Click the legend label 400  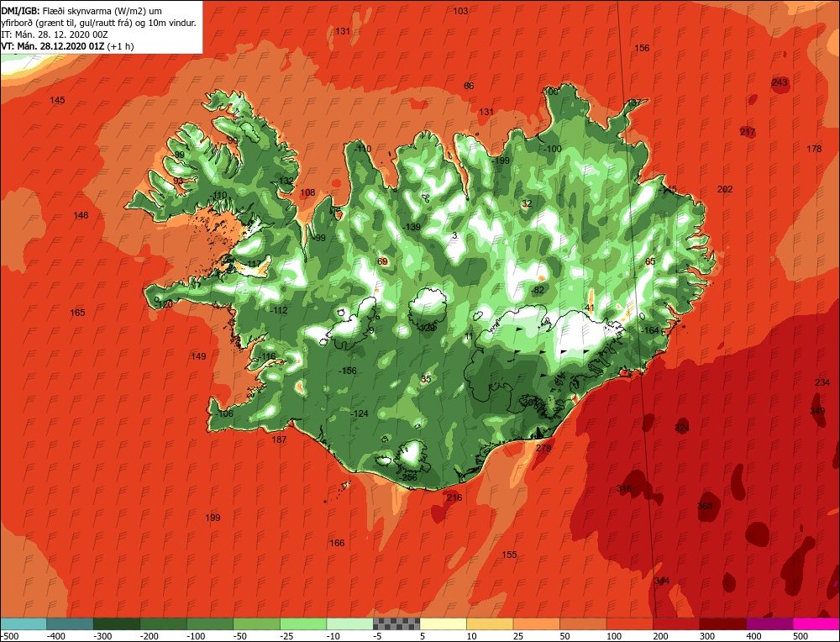(753, 636)
